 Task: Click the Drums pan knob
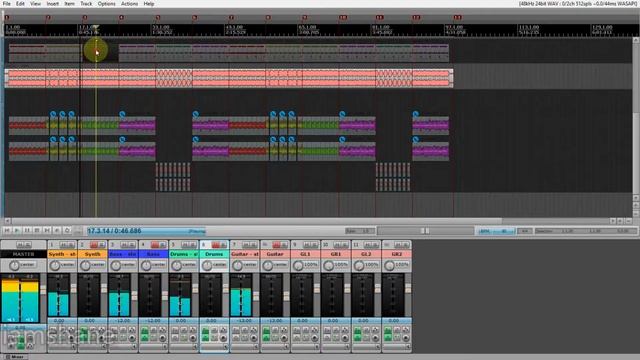click(x=207, y=266)
